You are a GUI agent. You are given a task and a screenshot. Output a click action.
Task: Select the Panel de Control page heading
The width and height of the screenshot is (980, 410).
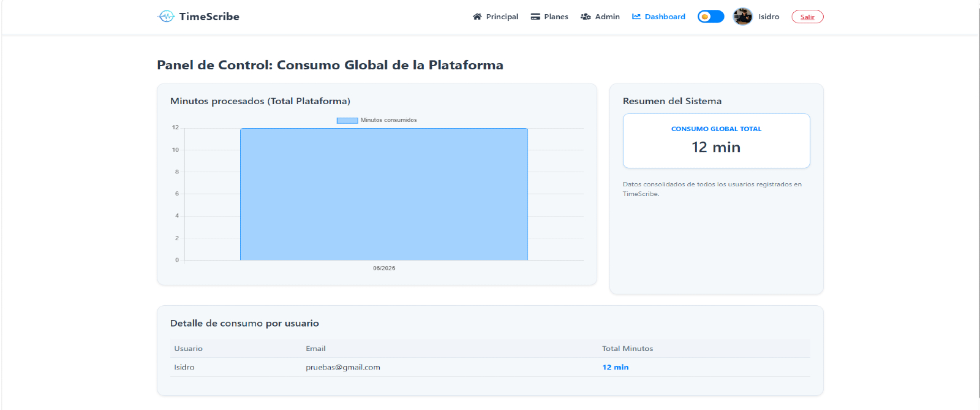[x=330, y=65]
